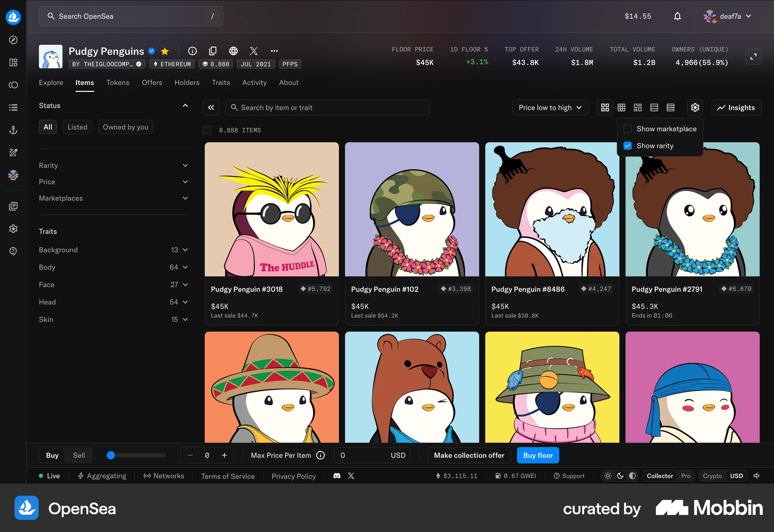Viewport: 774px width, 532px height.
Task: Open the Price low to high sort dropdown
Action: click(x=550, y=107)
